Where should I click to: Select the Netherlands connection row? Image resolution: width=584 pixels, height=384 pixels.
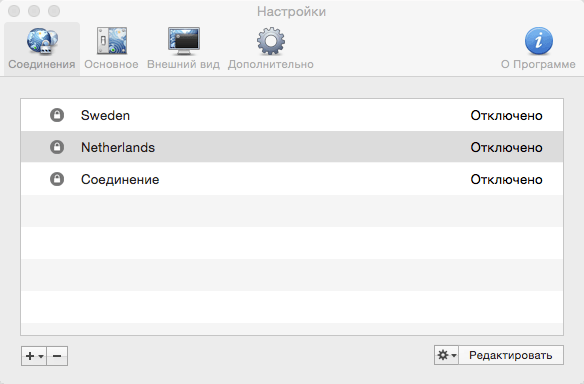click(292, 147)
